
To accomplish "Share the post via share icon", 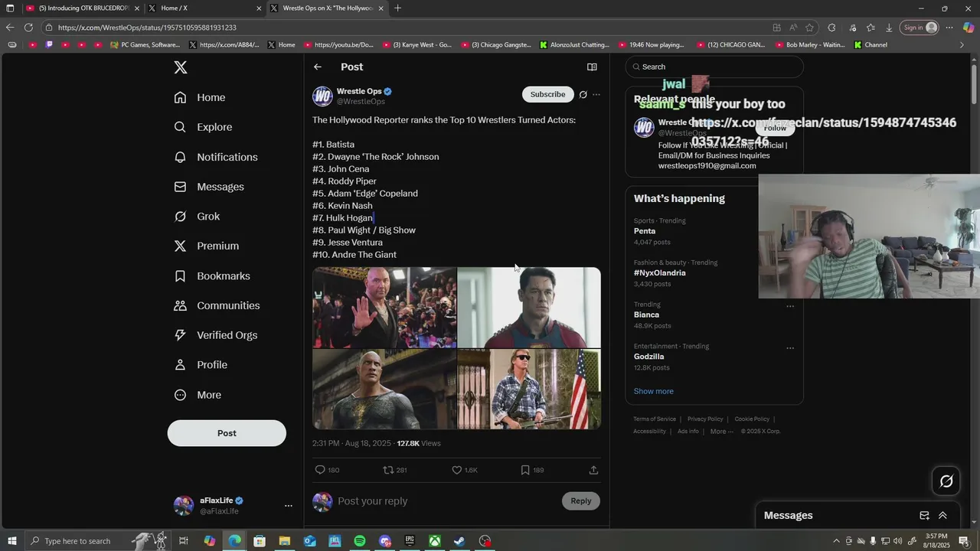I will point(593,470).
